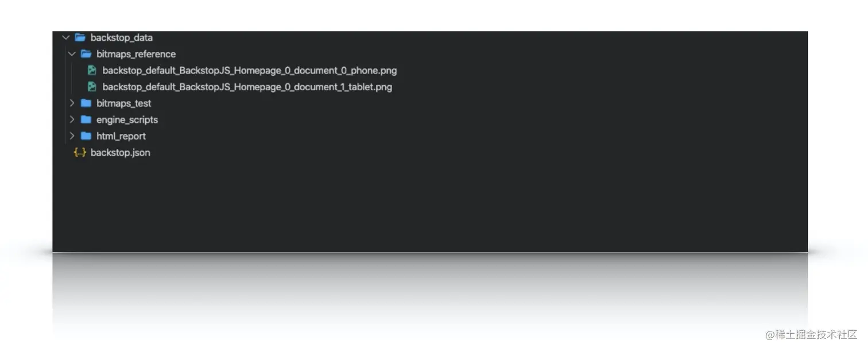Select the bitmaps_reference folder label
The width and height of the screenshot is (868, 351).
[x=136, y=54]
